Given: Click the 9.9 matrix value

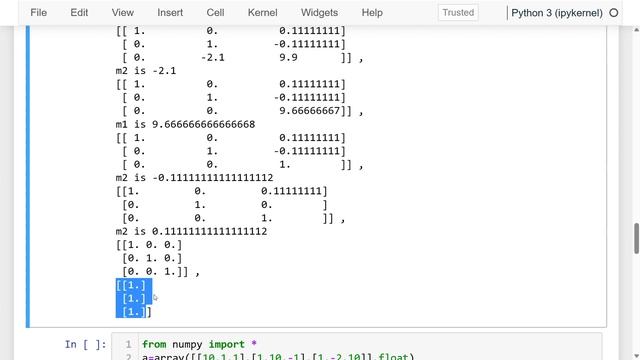Looking at the screenshot, I should (x=288, y=57).
